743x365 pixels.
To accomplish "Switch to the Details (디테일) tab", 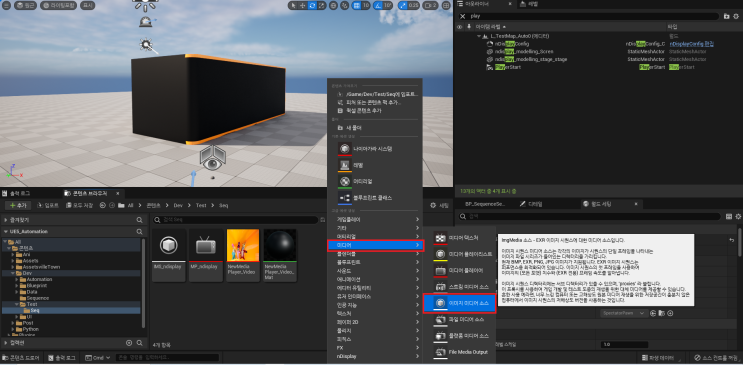I will pos(531,204).
